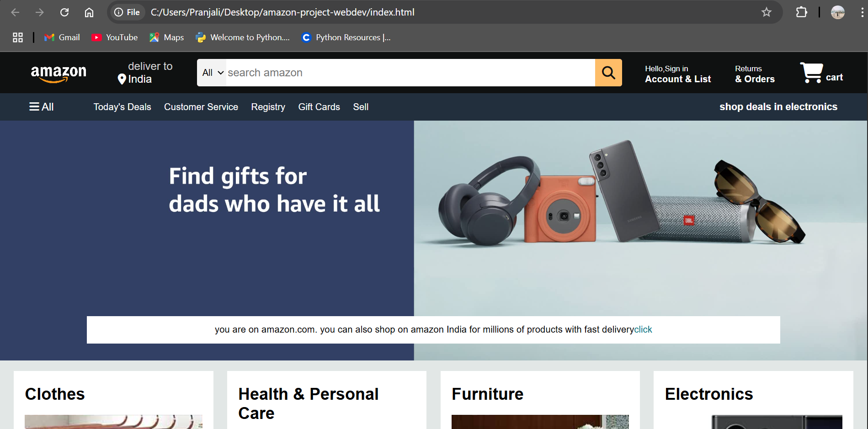Click the orange search magnifier button

608,73
